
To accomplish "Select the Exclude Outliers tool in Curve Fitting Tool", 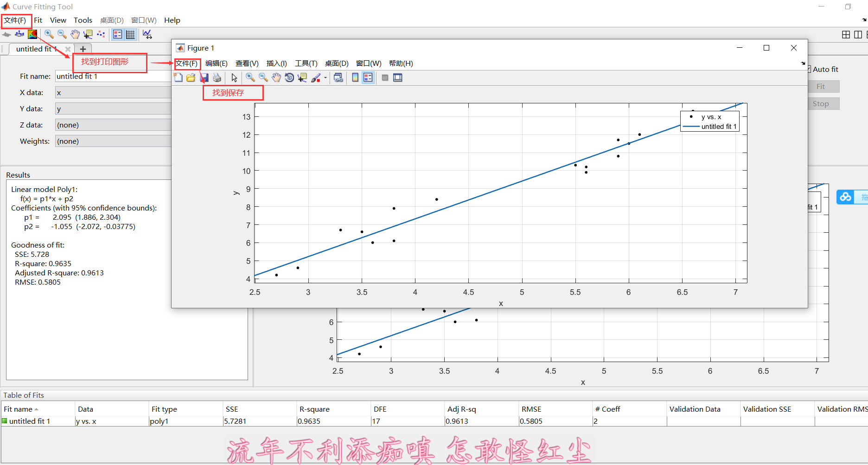I will [101, 34].
